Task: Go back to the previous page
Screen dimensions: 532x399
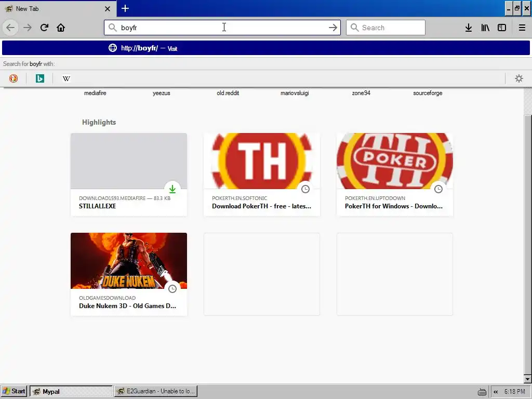Action: [x=10, y=28]
